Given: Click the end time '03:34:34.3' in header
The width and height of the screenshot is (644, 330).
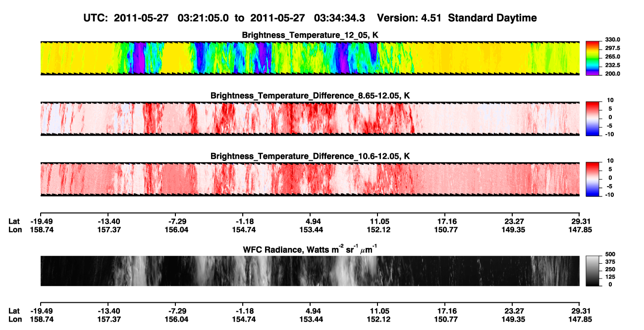Looking at the screenshot, I should click(x=340, y=18).
